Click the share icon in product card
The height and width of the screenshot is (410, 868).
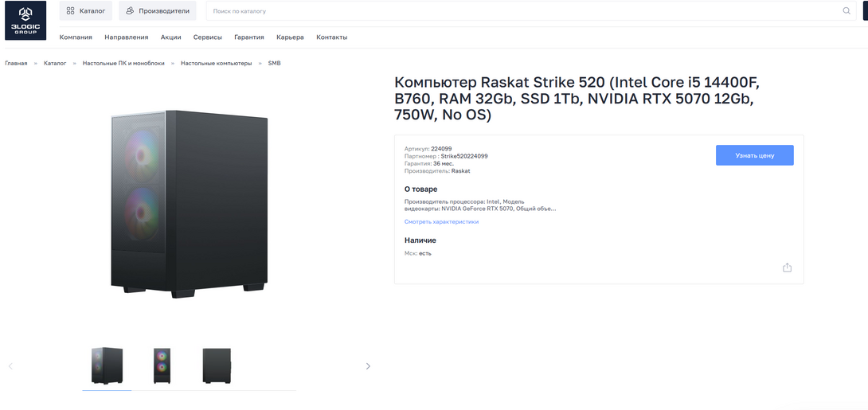coord(787,267)
